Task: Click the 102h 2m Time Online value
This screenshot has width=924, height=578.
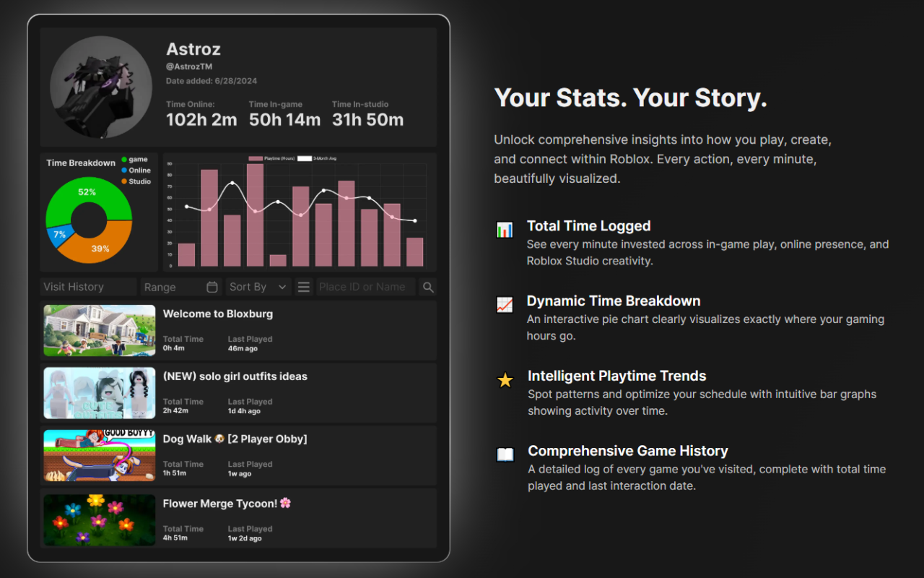Action: [x=201, y=120]
